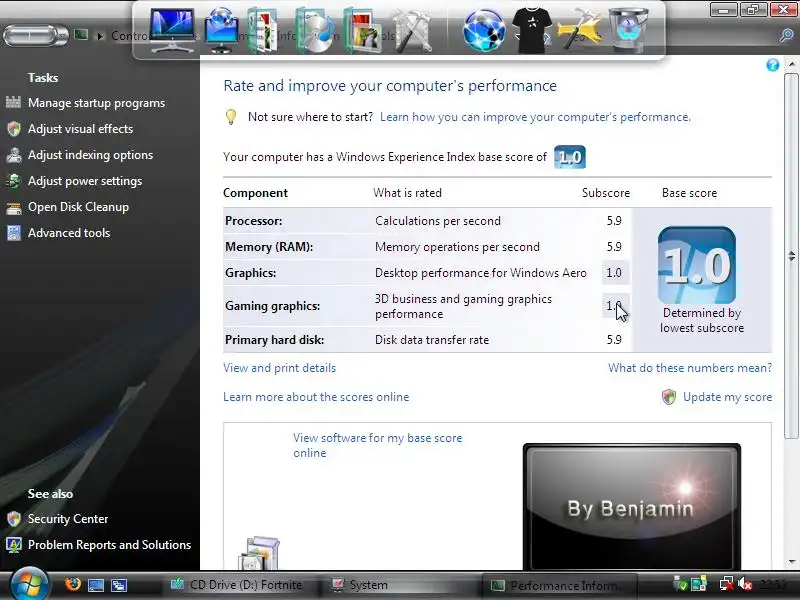Open the crossed hammer tools dock icon
This screenshot has height=600, width=800.
(x=412, y=32)
